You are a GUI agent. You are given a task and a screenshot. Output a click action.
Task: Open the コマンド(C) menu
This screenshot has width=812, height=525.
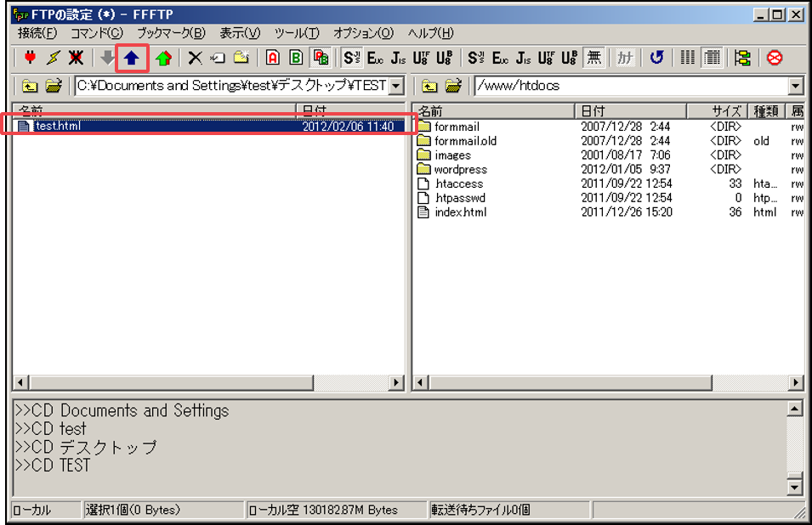click(x=96, y=33)
